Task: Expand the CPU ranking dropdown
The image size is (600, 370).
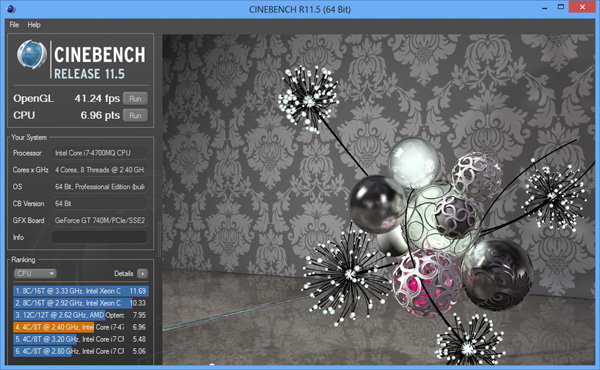Action: tap(35, 273)
